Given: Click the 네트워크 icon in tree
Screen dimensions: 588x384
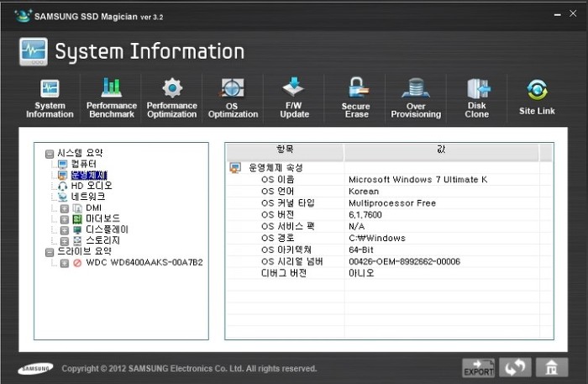Looking at the screenshot, I should 63,197.
